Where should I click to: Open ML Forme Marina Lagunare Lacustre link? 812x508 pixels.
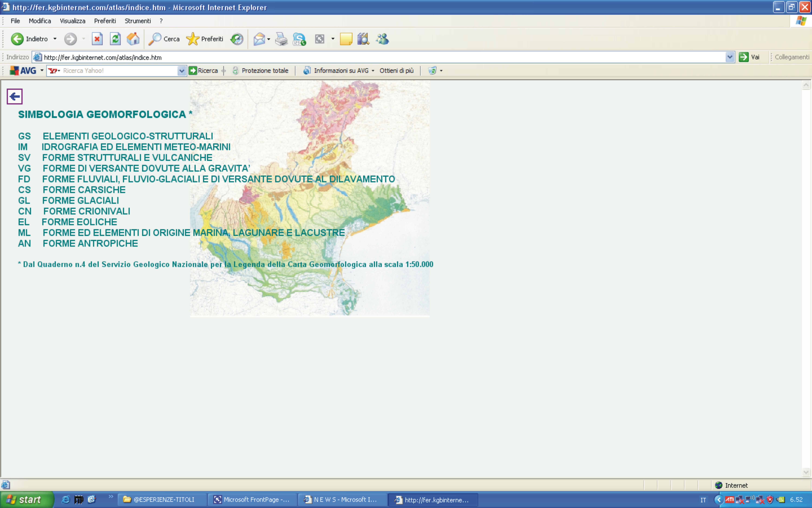coord(181,233)
